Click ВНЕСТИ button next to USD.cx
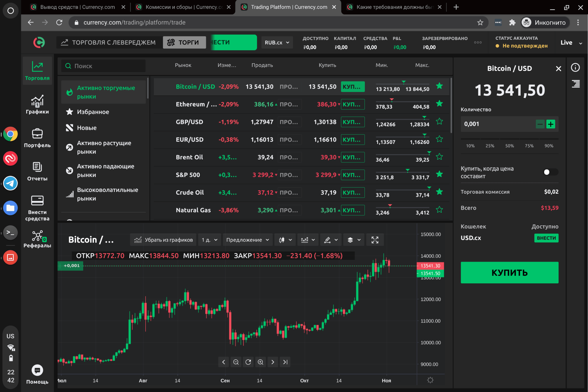This screenshot has width=588, height=392. pos(546,238)
